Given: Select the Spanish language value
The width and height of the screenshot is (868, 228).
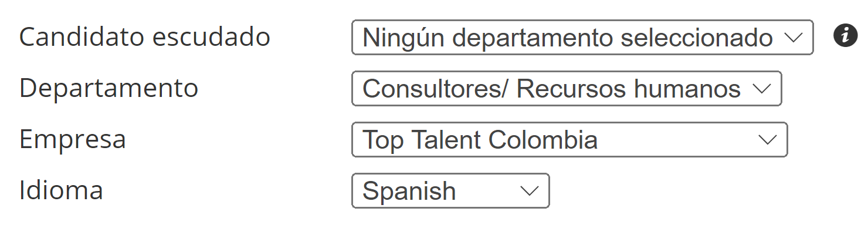Looking at the screenshot, I should (409, 192).
